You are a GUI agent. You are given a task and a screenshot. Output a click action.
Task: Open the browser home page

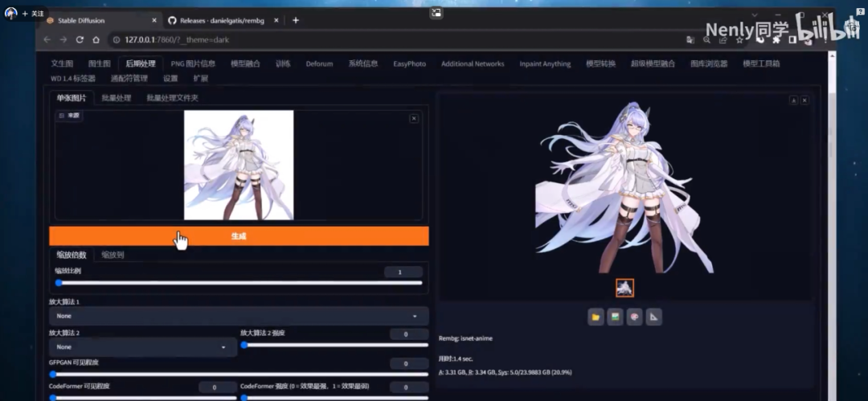point(96,40)
